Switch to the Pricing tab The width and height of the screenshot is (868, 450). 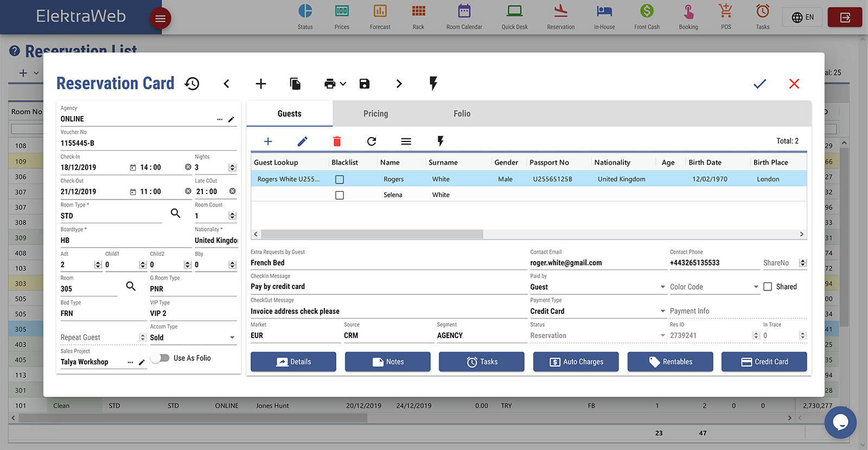pos(375,114)
